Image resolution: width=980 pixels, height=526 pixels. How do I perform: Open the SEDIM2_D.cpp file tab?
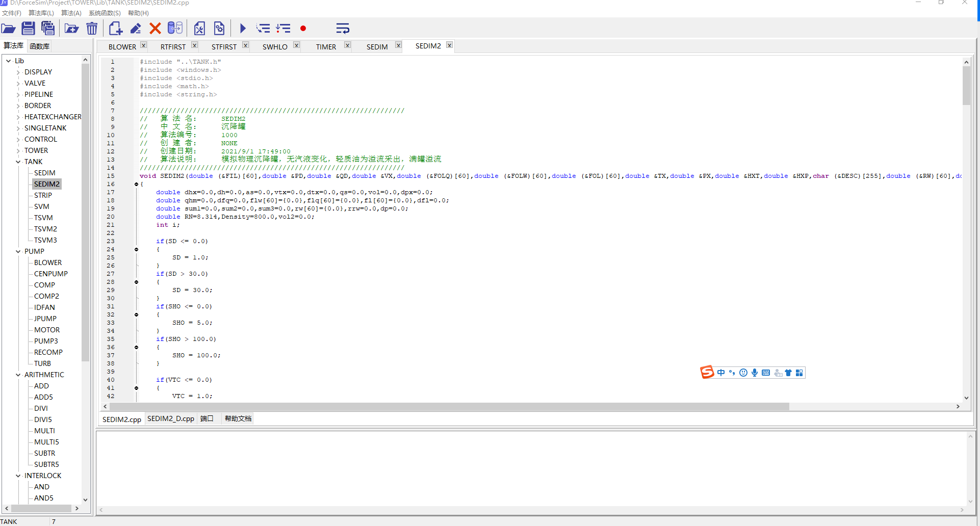(x=170, y=418)
